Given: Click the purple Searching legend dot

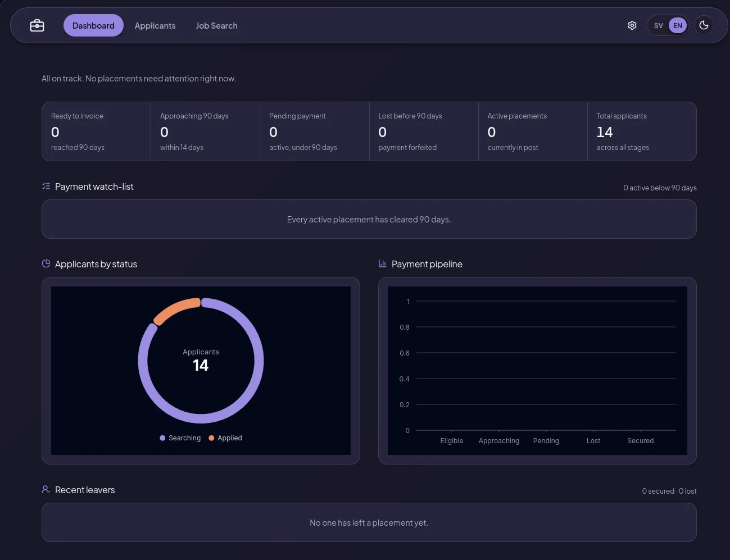Looking at the screenshot, I should pos(162,438).
